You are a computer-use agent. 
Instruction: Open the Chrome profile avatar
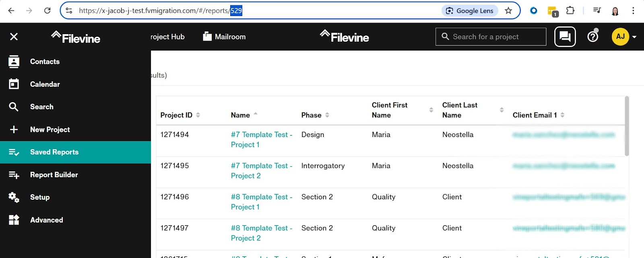615,11
